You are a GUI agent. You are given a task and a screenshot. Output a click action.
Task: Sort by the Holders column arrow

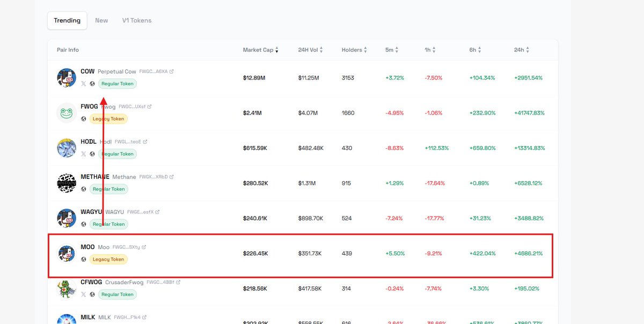coord(365,50)
